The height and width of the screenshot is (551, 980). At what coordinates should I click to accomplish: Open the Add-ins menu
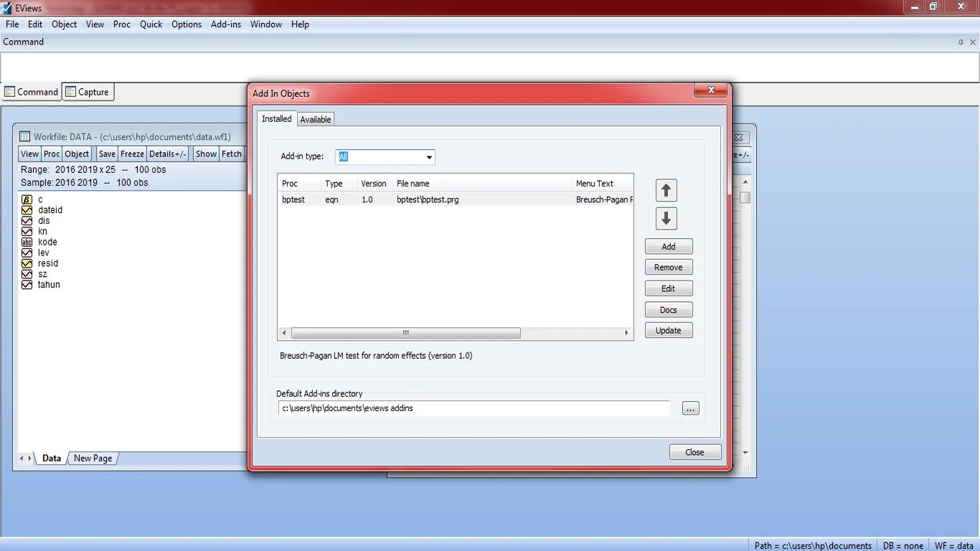point(226,24)
